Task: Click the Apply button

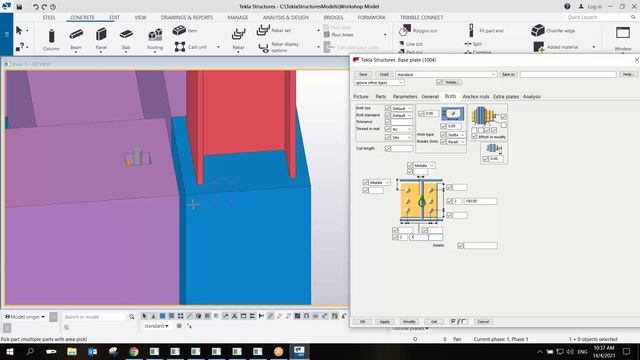Action: 384,322
